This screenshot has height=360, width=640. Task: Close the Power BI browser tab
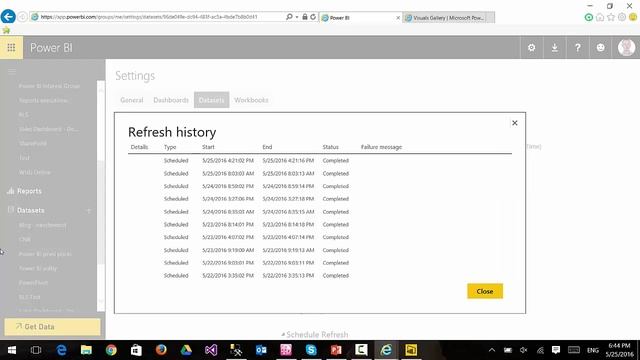click(x=398, y=18)
